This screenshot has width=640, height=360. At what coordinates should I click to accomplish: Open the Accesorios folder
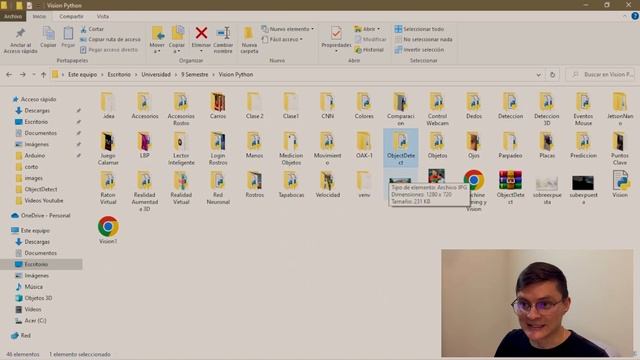tap(144, 105)
